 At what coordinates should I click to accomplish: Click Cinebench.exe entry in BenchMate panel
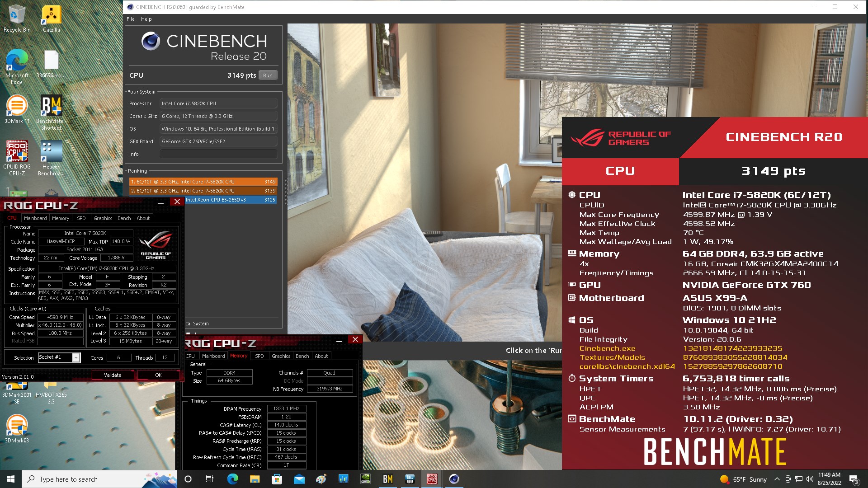(608, 348)
